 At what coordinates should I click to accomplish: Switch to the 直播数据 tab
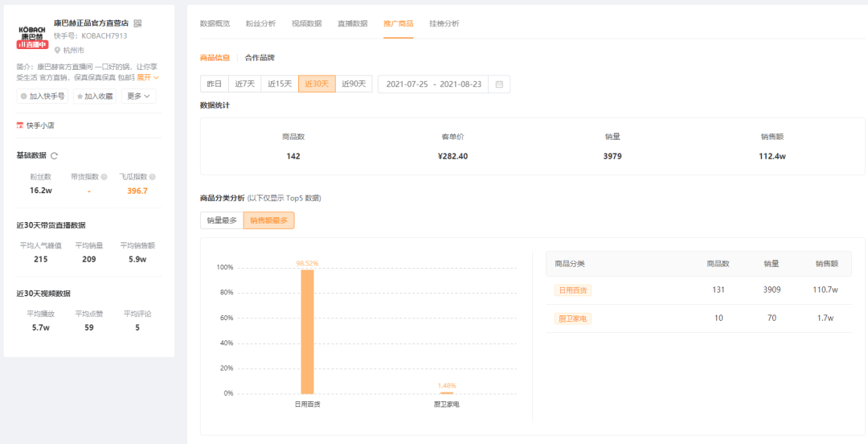[x=353, y=23]
